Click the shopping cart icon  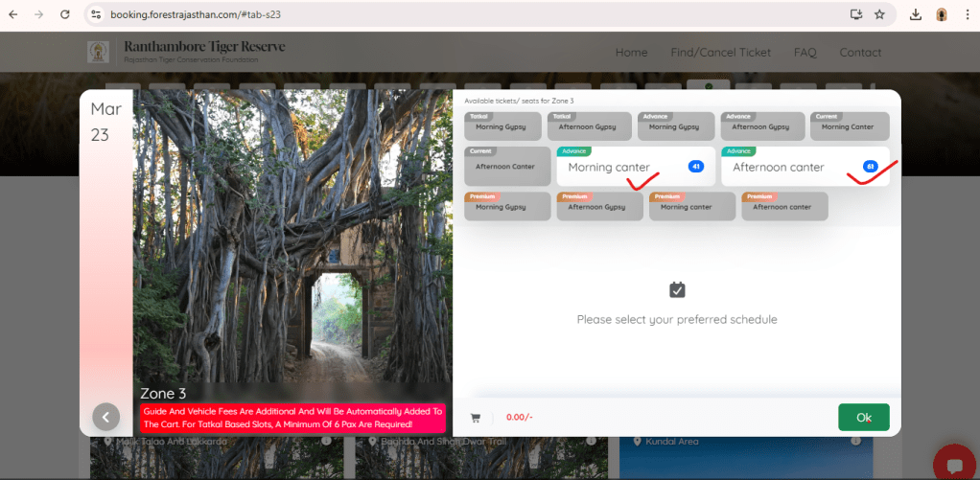pyautogui.click(x=475, y=418)
